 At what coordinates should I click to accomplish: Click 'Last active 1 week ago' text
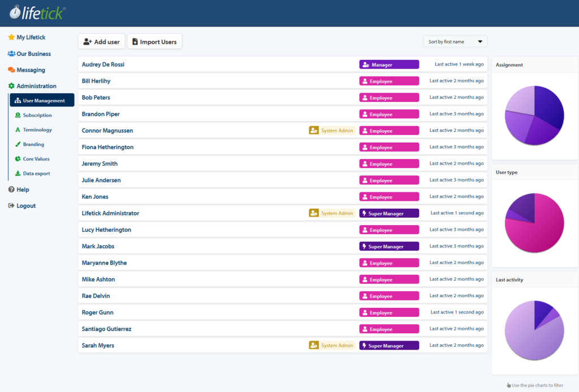tap(459, 64)
